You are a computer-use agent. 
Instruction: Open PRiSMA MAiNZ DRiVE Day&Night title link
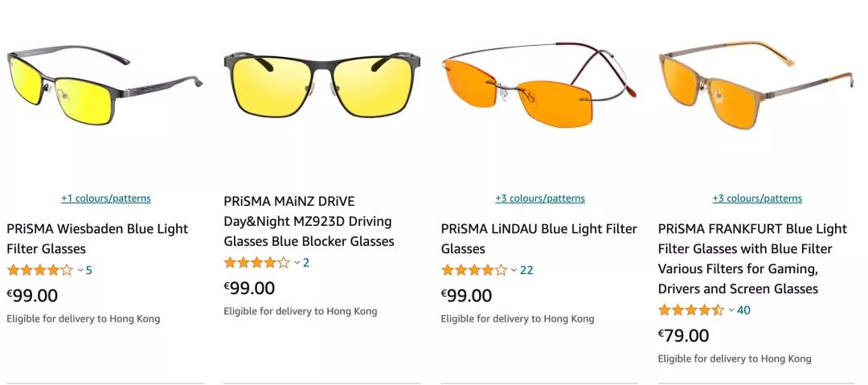[309, 221]
